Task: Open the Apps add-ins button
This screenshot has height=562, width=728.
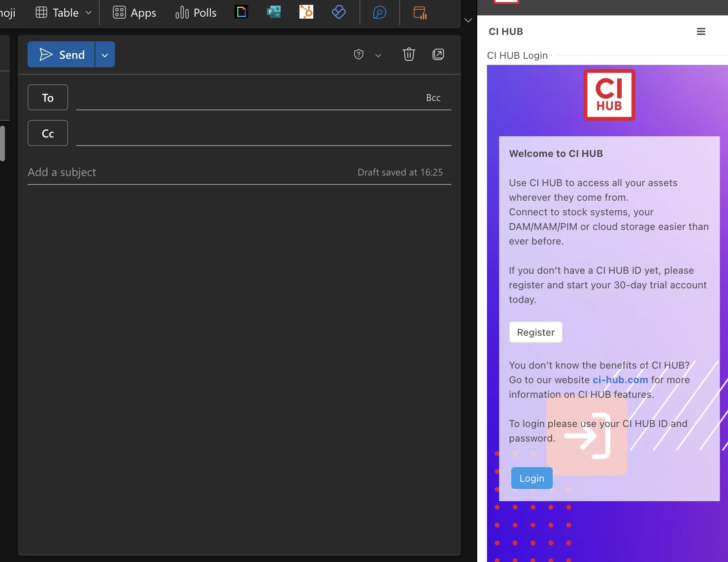Action: tap(134, 13)
